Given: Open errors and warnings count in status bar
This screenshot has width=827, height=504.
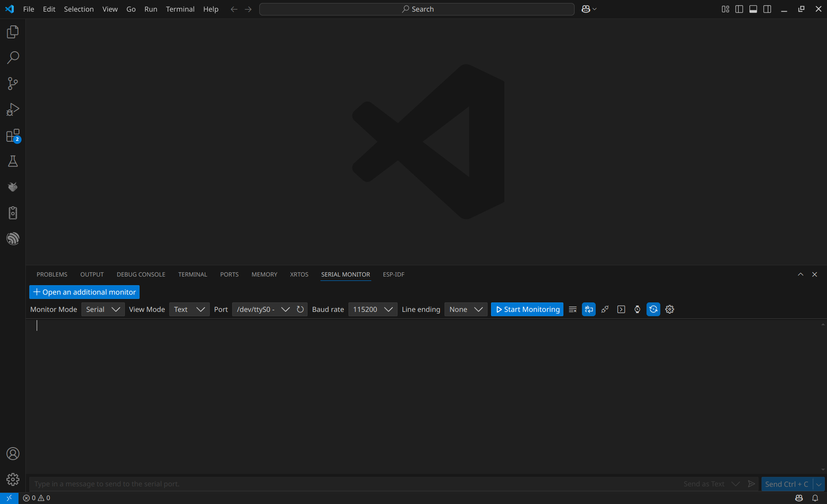Looking at the screenshot, I should (x=37, y=498).
